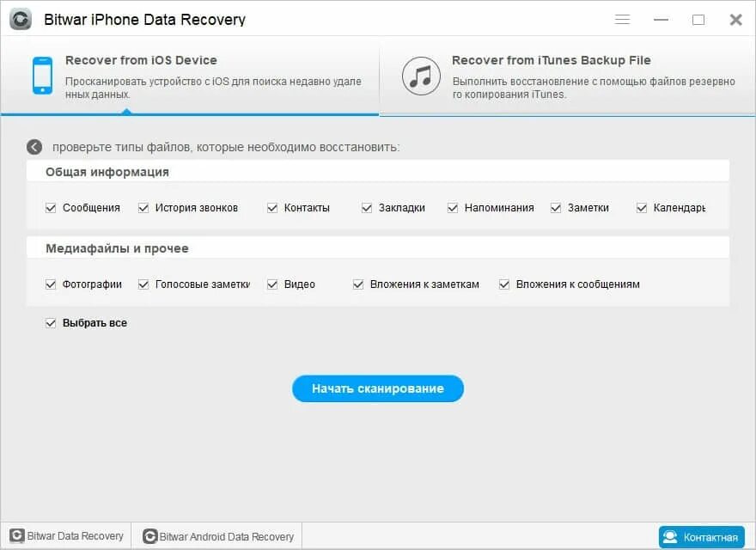Viewport: 756px width, 550px height.
Task: Uncheck the Фотографии checkbox
Action: pos(51,284)
